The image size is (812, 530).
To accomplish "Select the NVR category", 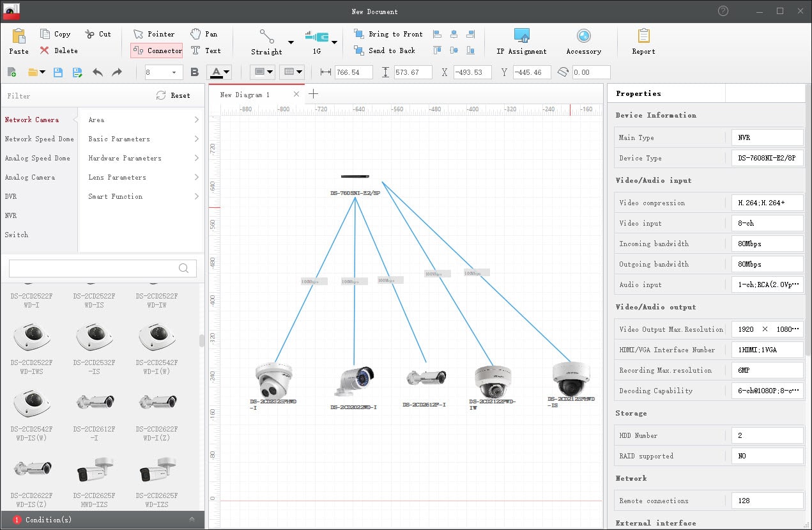I will point(10,215).
